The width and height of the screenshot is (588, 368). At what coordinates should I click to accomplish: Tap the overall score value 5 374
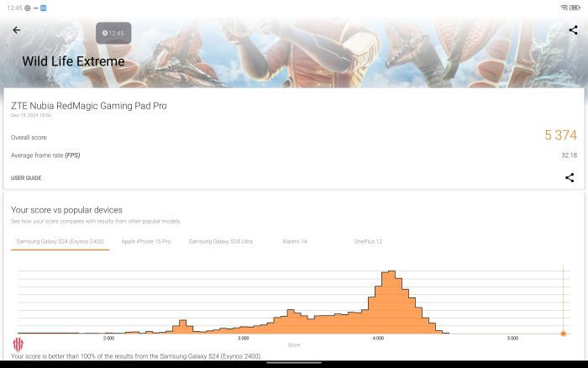coord(559,135)
